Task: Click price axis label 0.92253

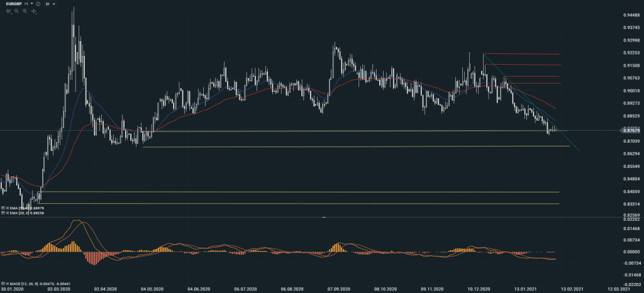Action: coord(631,53)
